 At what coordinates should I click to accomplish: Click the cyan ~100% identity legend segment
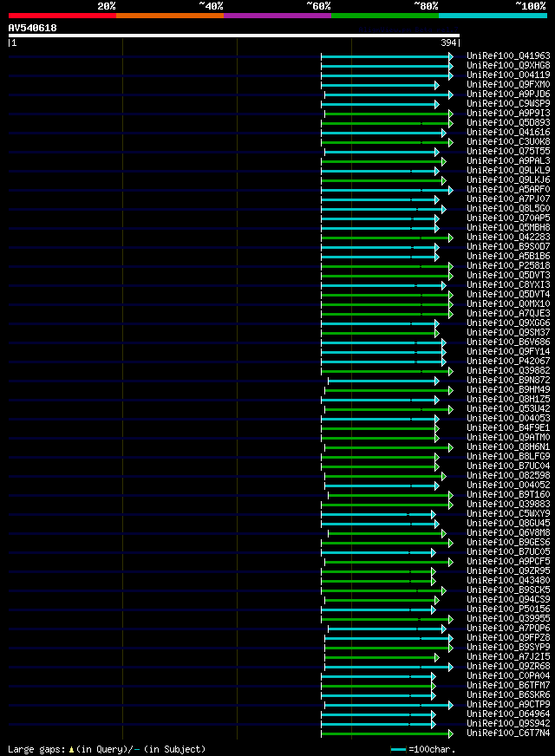pyautogui.click(x=493, y=16)
